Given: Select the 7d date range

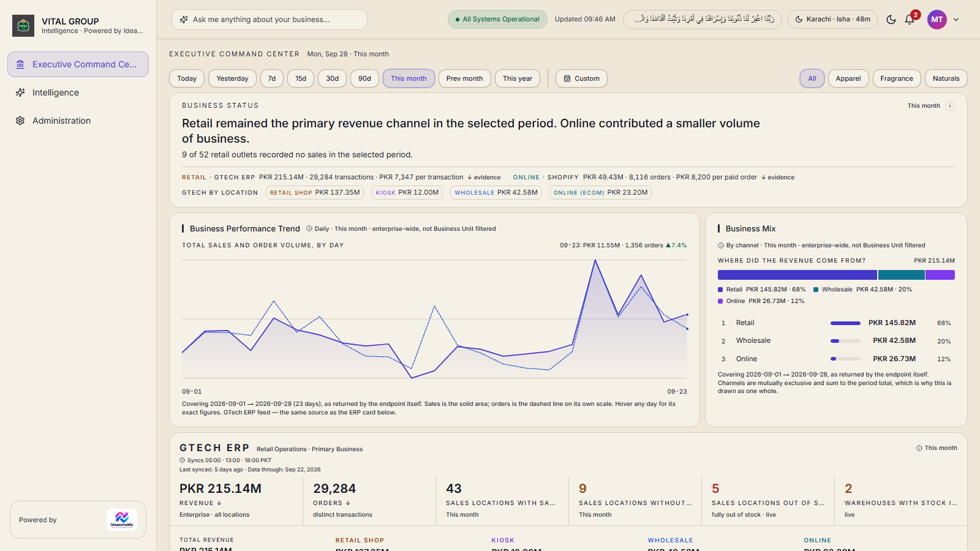Looking at the screenshot, I should (272, 78).
